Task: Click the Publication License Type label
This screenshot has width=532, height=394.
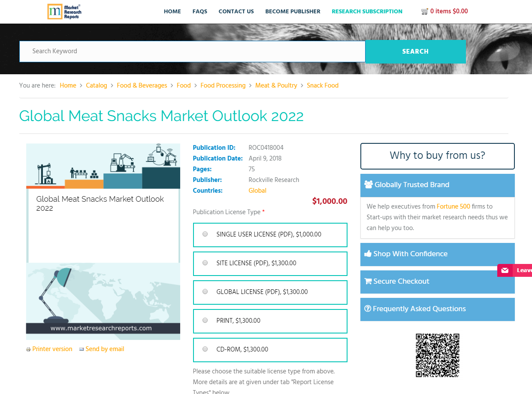Action: coord(227,212)
